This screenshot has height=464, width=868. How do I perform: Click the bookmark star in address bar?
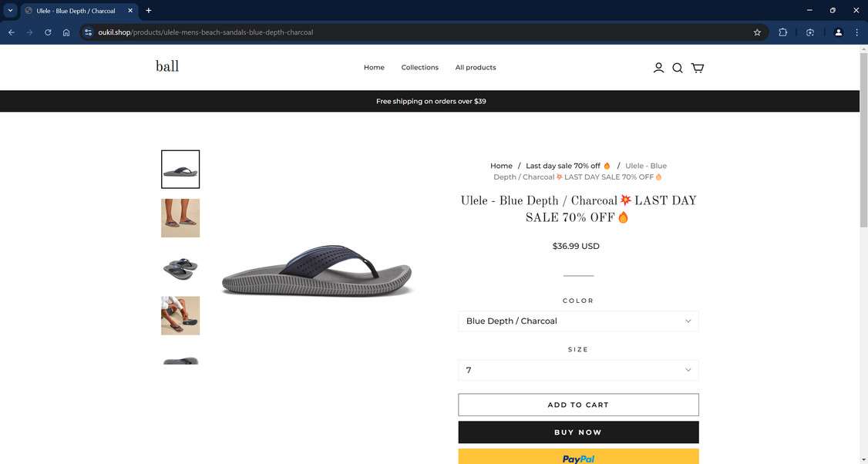756,32
